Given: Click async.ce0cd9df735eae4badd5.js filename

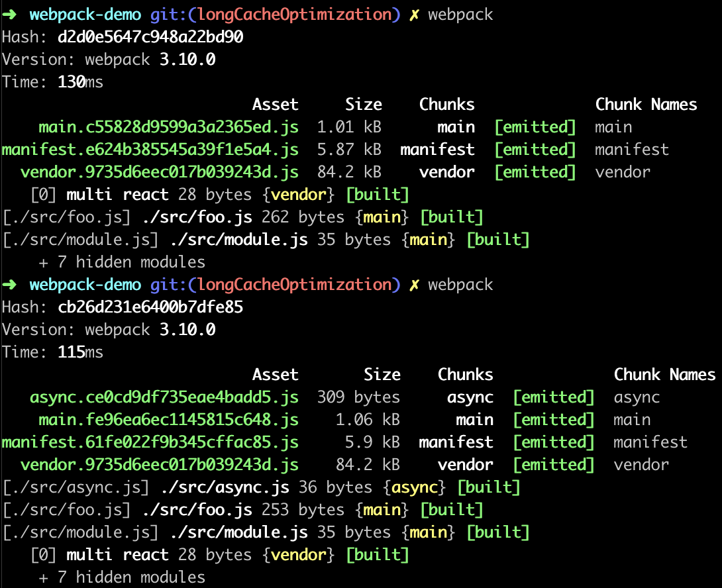Looking at the screenshot, I should 164,397.
